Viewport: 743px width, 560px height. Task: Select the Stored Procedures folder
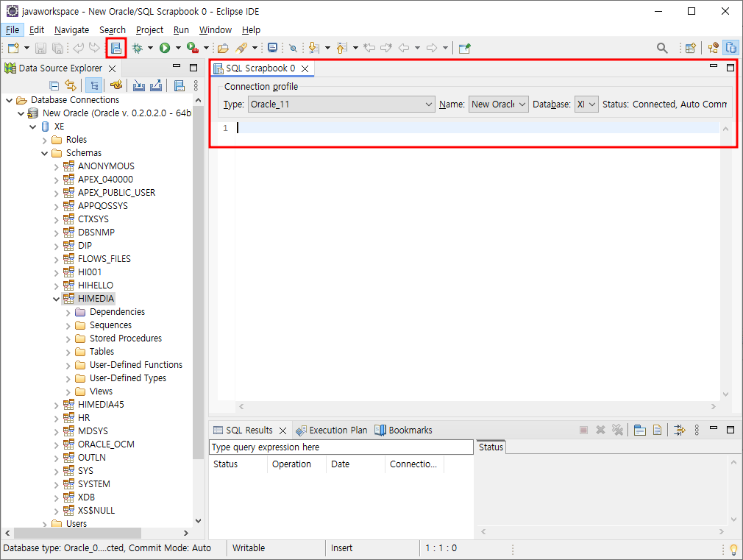point(126,338)
